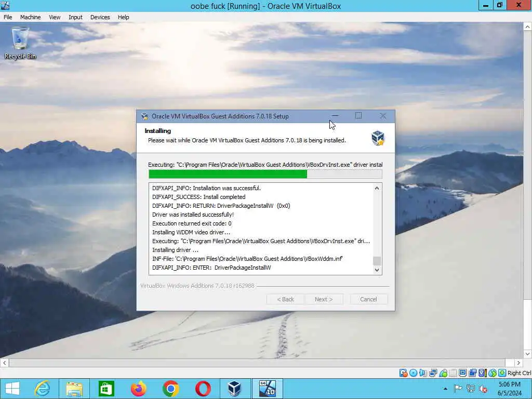
Task: Show hidden tray icons arrow
Action: pos(445,389)
